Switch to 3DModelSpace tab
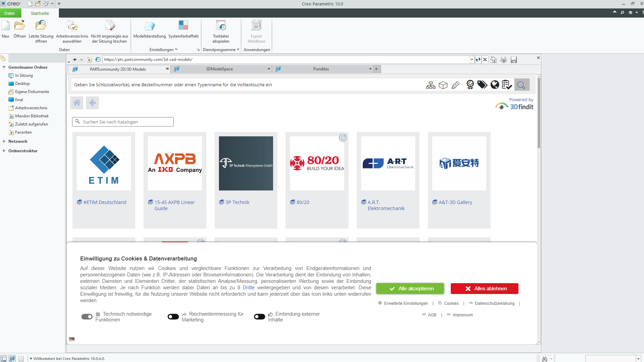Viewport: 644px width, 362px height. tap(219, 69)
